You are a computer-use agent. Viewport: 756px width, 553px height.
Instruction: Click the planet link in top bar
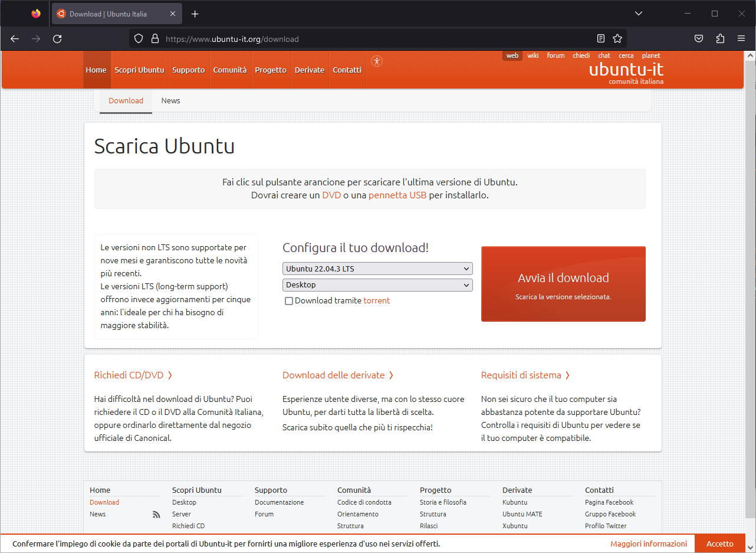(x=651, y=55)
